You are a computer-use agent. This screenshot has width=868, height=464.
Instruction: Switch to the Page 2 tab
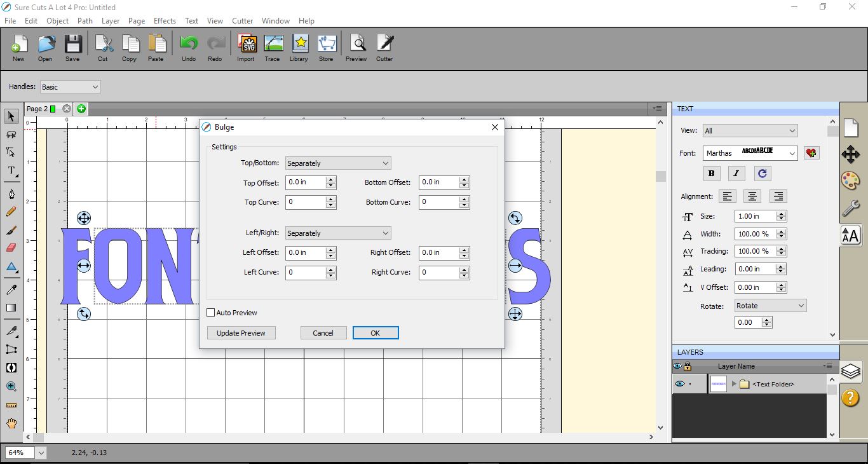[x=37, y=109]
